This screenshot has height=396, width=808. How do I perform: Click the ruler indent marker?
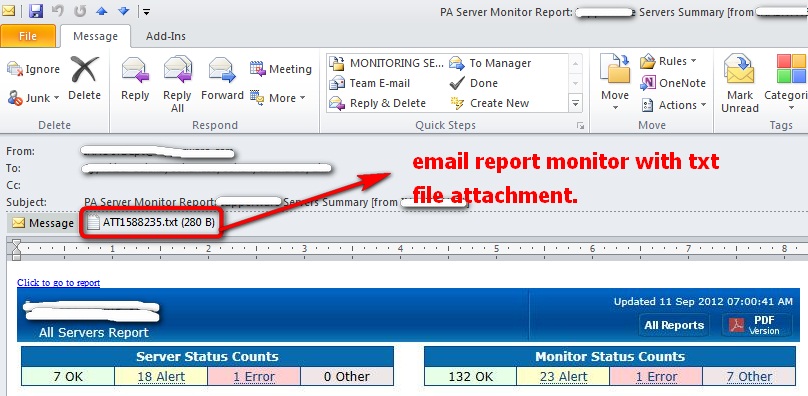coord(16,250)
